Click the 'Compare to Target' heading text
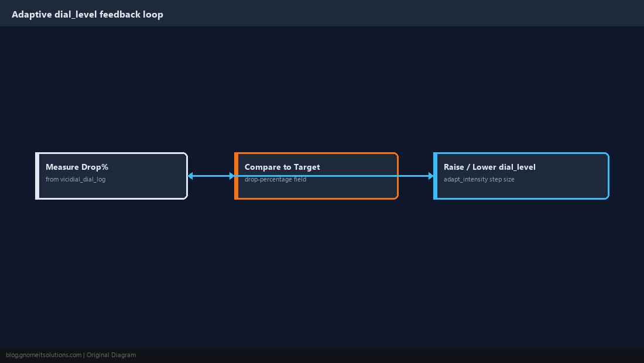The width and height of the screenshot is (644, 363). [282, 167]
